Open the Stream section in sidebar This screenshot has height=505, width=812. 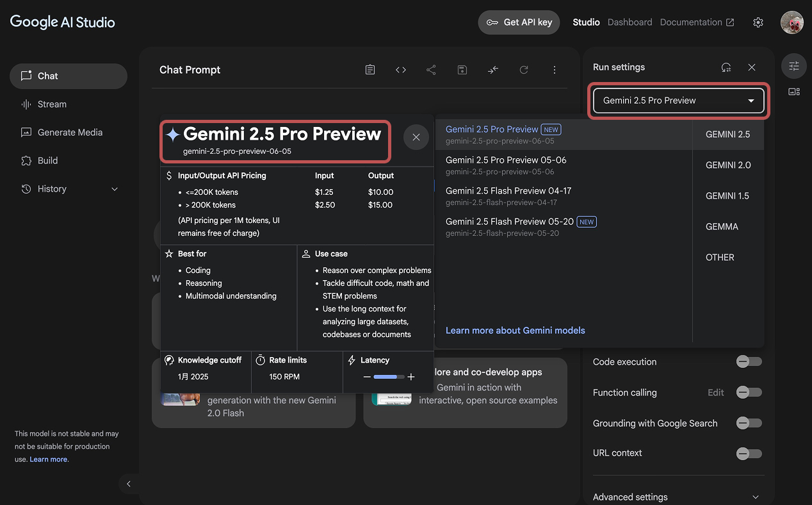69,104
